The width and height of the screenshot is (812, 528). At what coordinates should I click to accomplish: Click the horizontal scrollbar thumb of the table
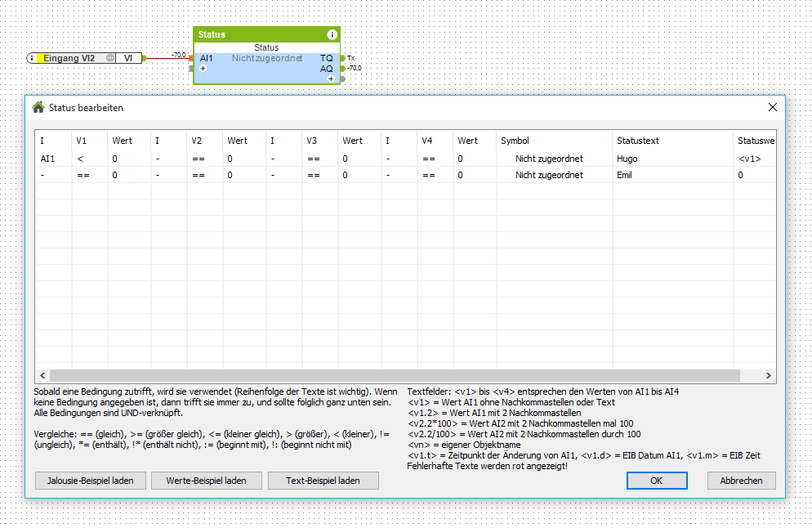coord(395,376)
